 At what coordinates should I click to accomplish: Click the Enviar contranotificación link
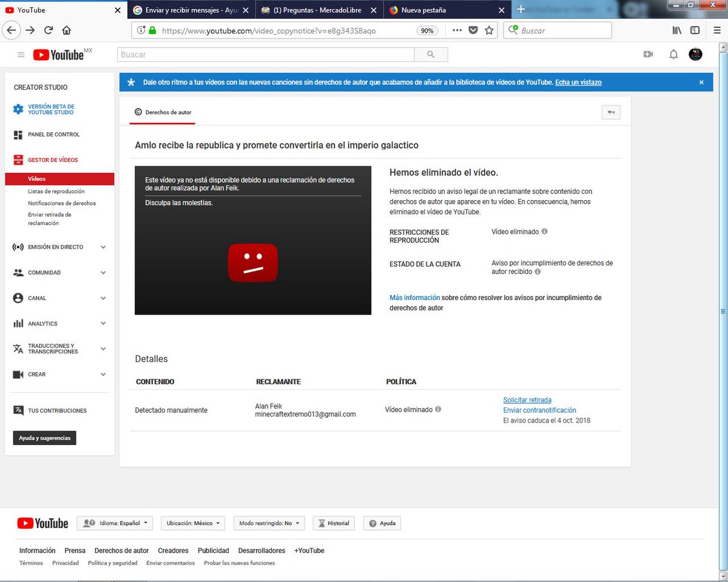(x=540, y=410)
